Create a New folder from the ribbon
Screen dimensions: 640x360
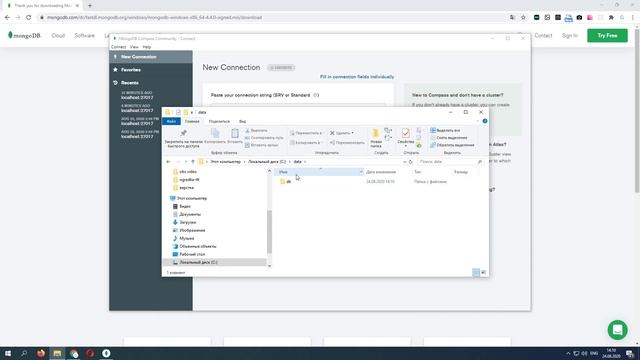click(376, 138)
